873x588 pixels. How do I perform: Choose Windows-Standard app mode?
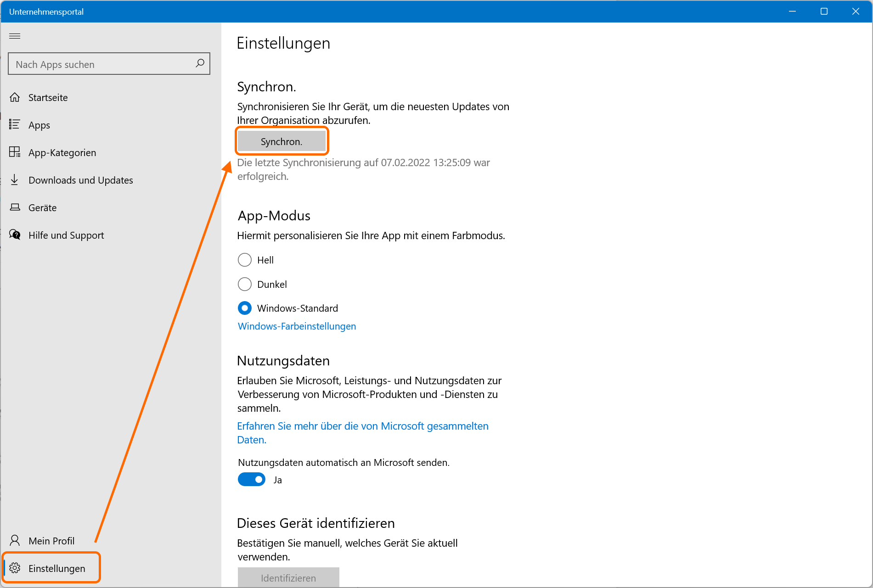(x=245, y=308)
